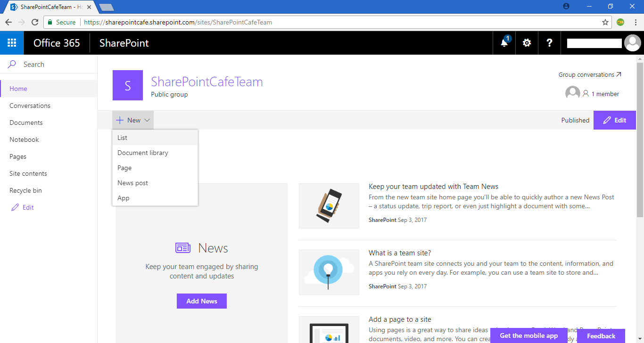Image resolution: width=644 pixels, height=343 pixels.
Task: Open the What is a team site? article
Action: coord(400,253)
